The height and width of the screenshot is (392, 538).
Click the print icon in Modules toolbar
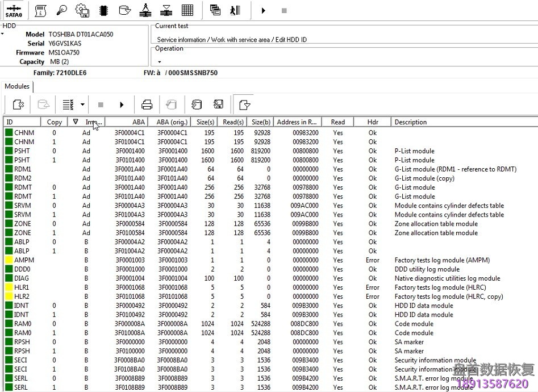(x=147, y=105)
